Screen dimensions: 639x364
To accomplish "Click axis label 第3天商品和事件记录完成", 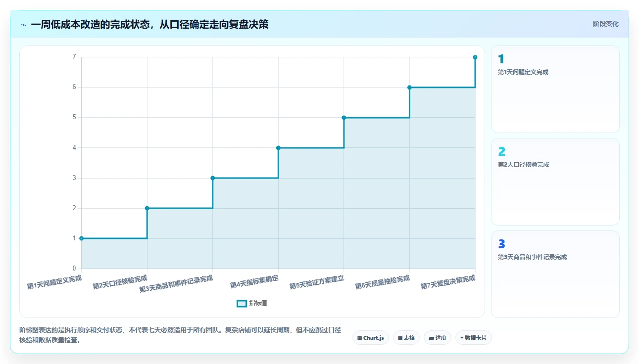I will [x=176, y=284].
